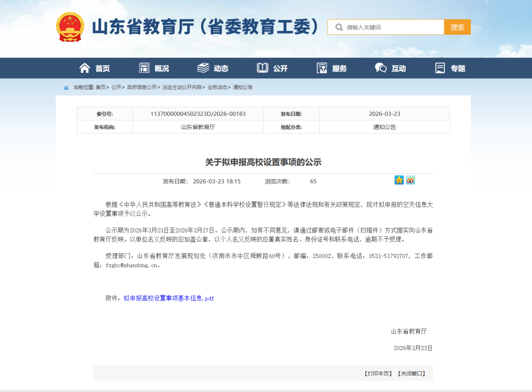Click the notebook icon next to 专题
Image resolution: width=532 pixels, height=392 pixels.
coord(440,67)
